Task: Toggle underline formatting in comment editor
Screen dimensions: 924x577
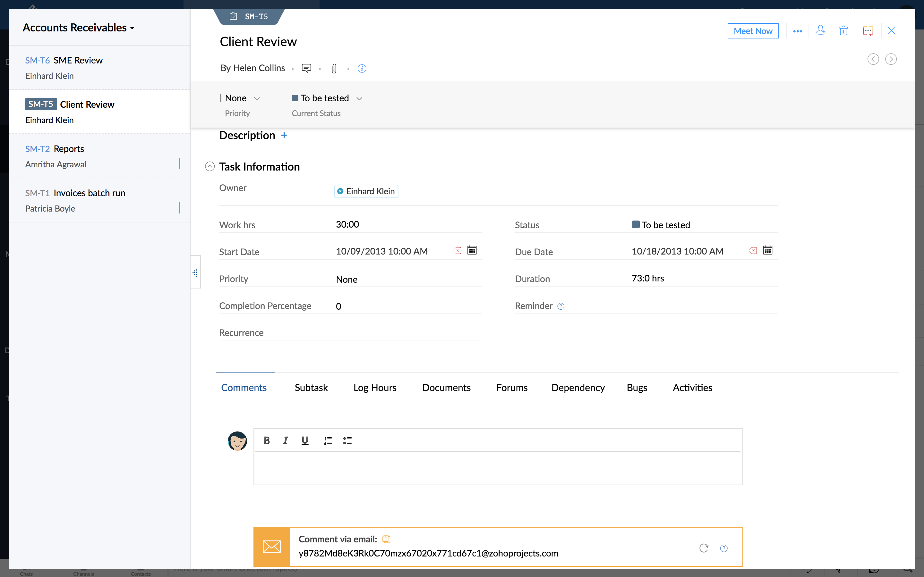Action: (x=305, y=441)
